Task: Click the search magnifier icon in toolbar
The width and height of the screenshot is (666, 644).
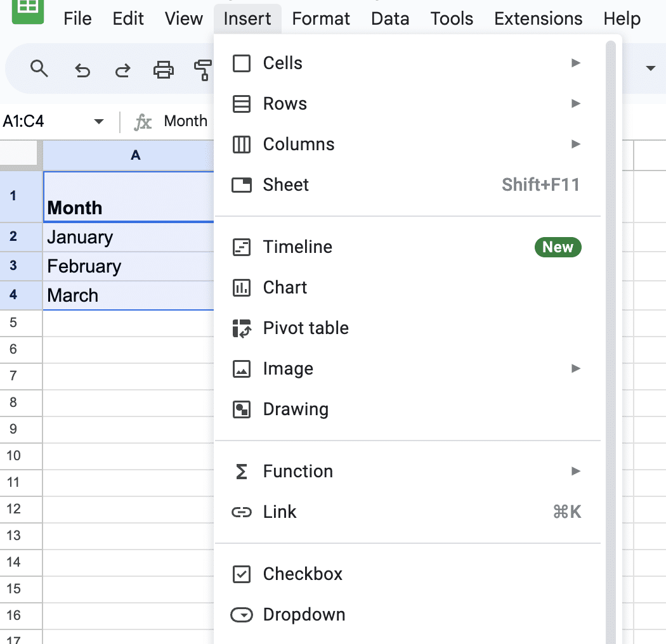Action: (x=39, y=69)
